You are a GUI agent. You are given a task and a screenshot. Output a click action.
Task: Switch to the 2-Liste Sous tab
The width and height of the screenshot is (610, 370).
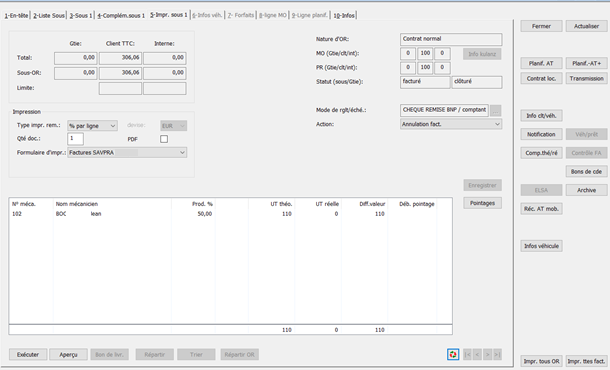coord(49,16)
